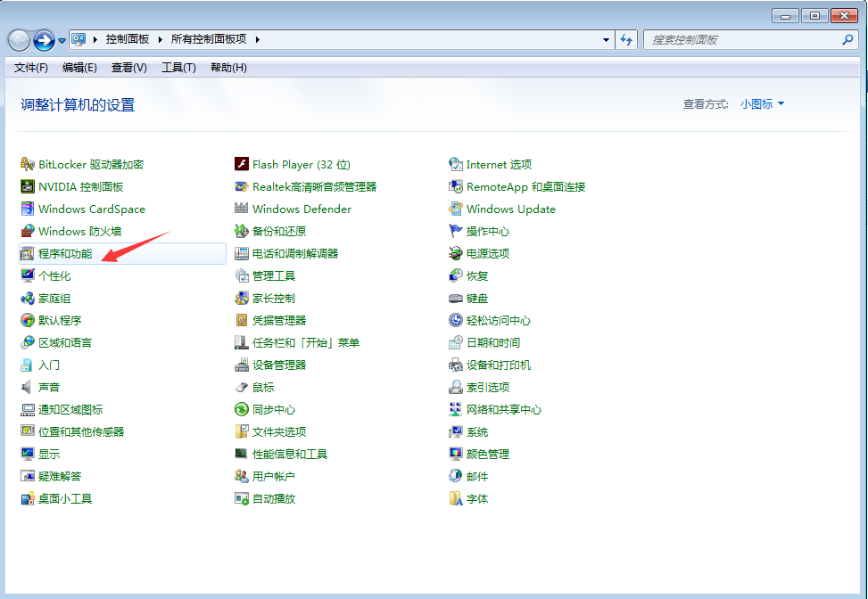This screenshot has width=868, height=599.
Task: Click the 电话和调制解调器 icon
Action: pyautogui.click(x=242, y=253)
